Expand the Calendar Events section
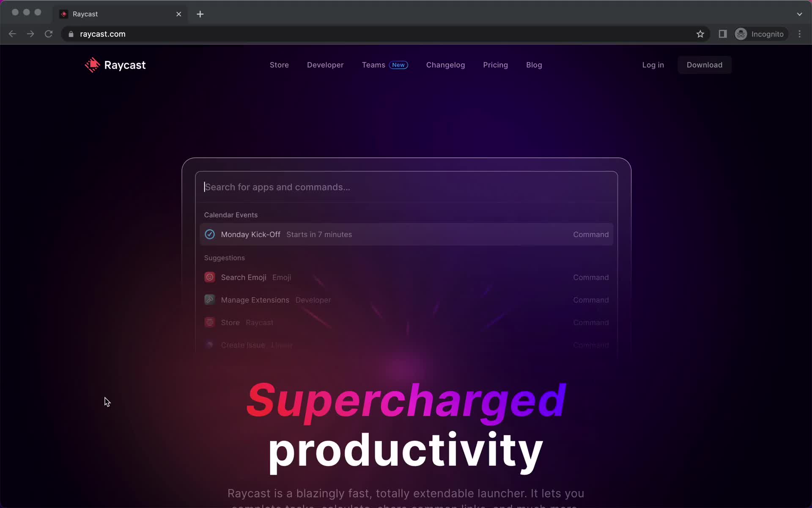The image size is (812, 508). tap(231, 215)
